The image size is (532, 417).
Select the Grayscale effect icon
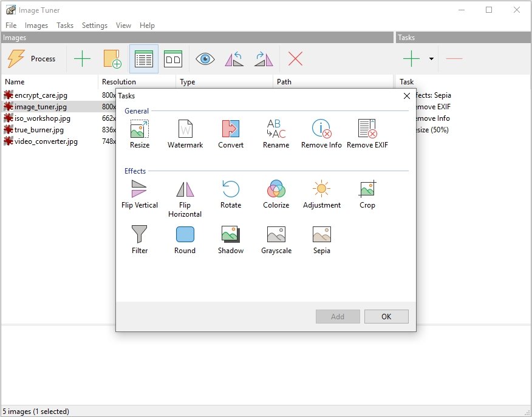[276, 235]
